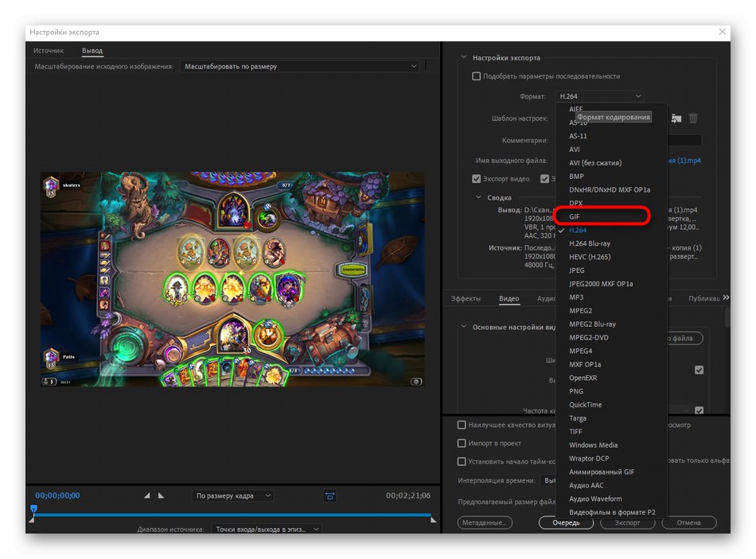This screenshot has width=756, height=559.
Task: Click the Очередь button
Action: tap(566, 523)
